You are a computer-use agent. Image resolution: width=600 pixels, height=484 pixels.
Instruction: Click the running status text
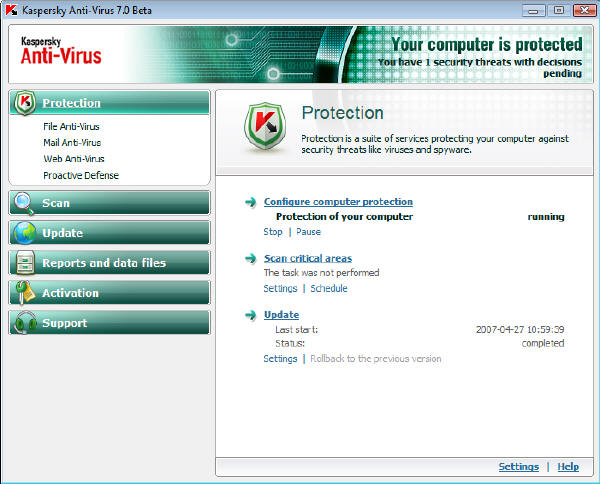(x=546, y=217)
